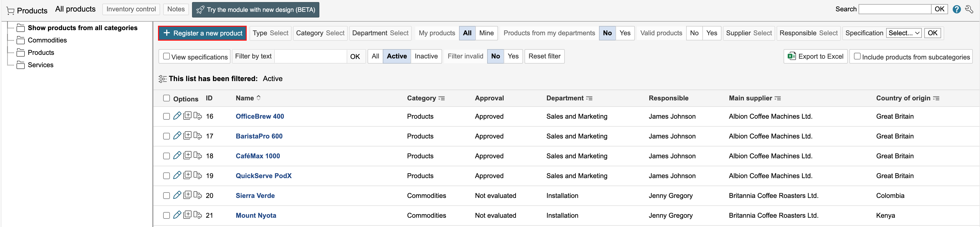Open the Category Select filter
Viewport: 980px width, 227px height.
coord(320,33)
